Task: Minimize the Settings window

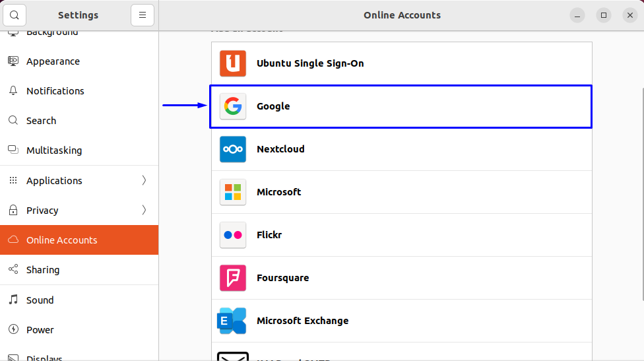Action: pyautogui.click(x=577, y=15)
